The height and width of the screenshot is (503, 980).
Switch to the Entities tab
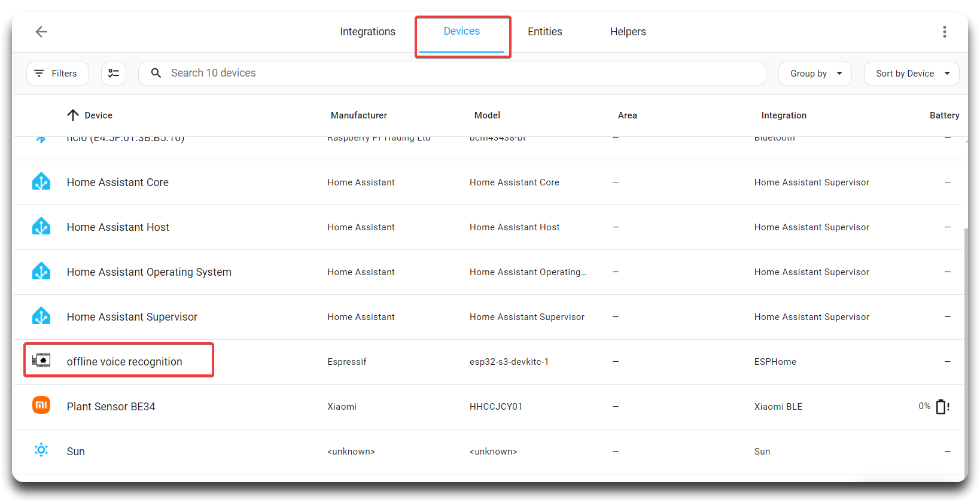tap(544, 32)
